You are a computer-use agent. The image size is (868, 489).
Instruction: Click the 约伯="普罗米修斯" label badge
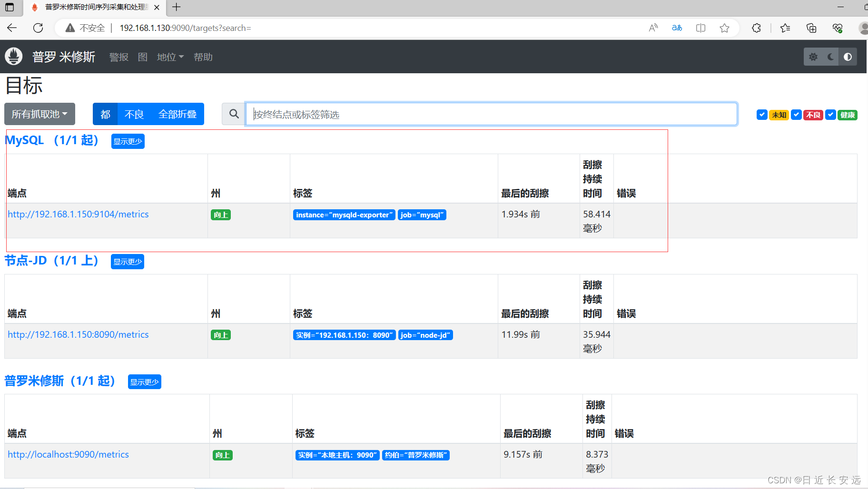[x=416, y=455]
